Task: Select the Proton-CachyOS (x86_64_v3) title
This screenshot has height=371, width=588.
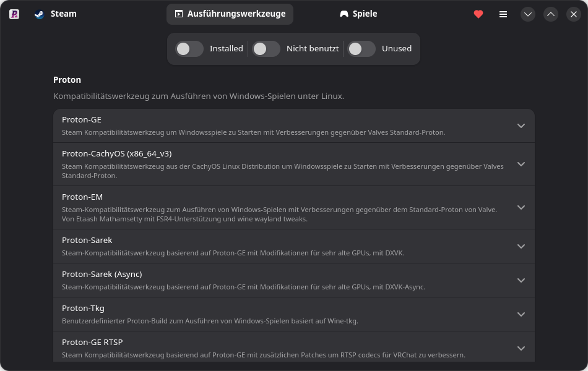Action: (116, 153)
